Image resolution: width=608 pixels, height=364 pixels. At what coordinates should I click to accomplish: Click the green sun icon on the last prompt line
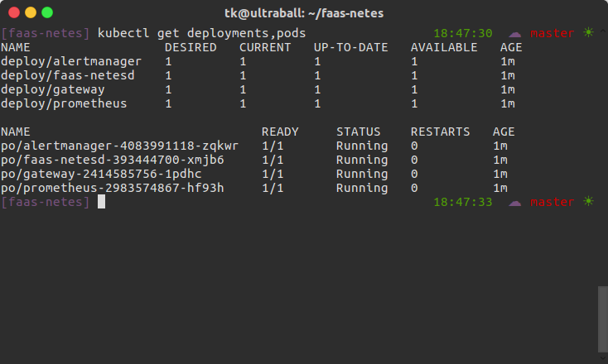[x=588, y=201]
